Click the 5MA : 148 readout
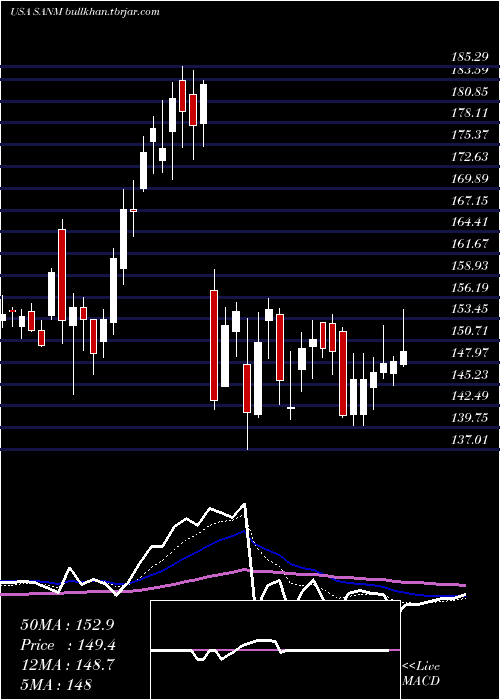500x700 pixels. 56,684
